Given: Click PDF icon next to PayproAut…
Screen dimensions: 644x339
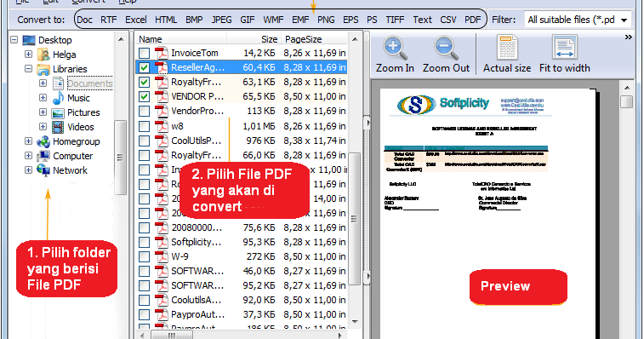Looking at the screenshot, I should coord(162,315).
